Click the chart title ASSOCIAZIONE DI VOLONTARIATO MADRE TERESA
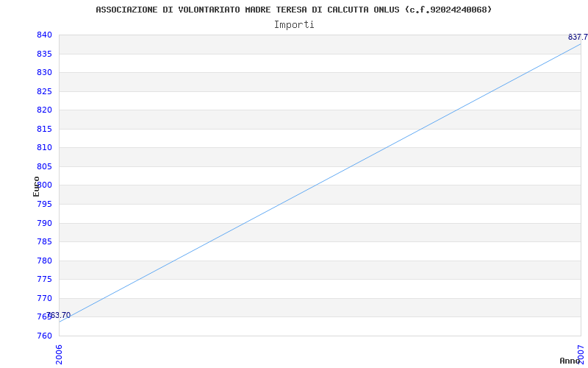This screenshot has height=368, width=588. coord(293,10)
